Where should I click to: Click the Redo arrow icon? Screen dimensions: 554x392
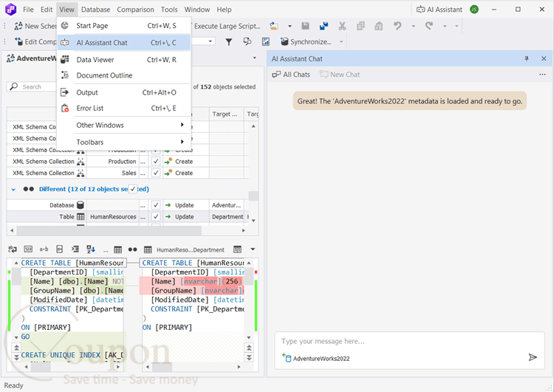(429, 26)
